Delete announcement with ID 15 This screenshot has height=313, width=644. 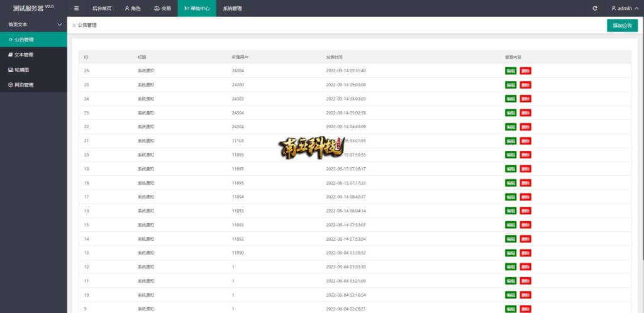525,225
